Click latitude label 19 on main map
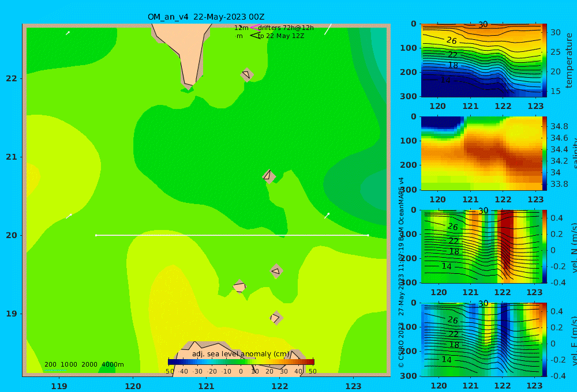 [x=12, y=314]
